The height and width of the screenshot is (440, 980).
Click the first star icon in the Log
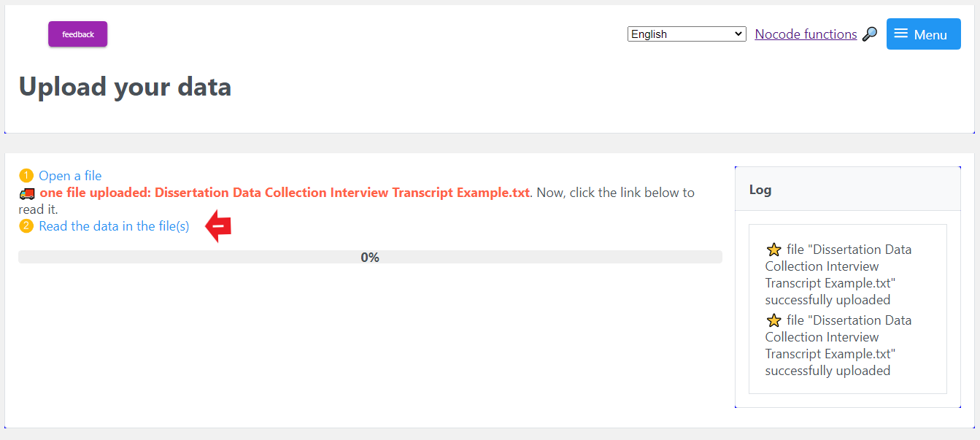[x=774, y=250]
